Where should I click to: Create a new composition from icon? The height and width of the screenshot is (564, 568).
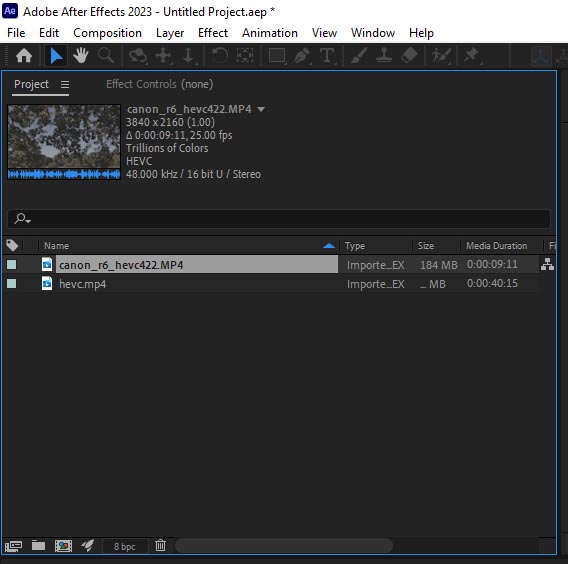(x=63, y=546)
